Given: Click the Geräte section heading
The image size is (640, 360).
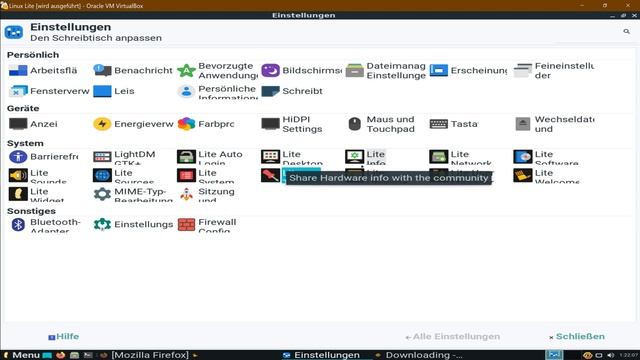Looking at the screenshot, I should [23, 108].
